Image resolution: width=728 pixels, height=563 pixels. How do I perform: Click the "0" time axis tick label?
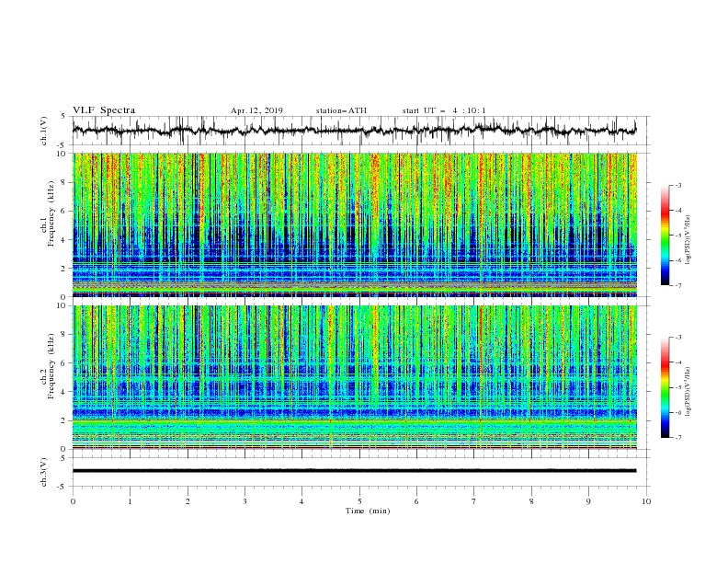pyautogui.click(x=73, y=501)
